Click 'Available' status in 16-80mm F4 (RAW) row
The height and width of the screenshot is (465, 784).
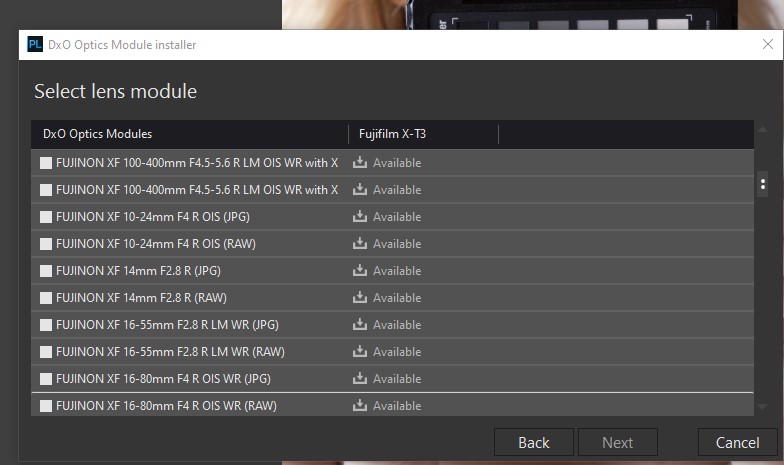coord(397,406)
